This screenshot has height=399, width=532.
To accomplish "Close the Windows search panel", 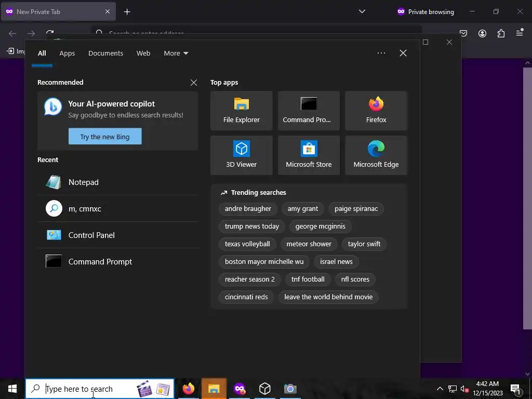I will (403, 53).
